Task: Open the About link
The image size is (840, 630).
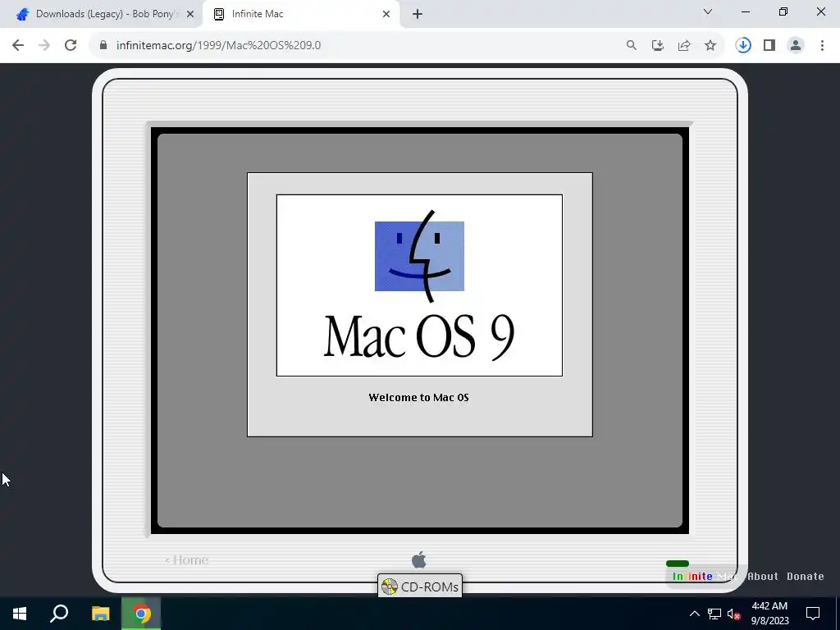Action: coord(762,577)
